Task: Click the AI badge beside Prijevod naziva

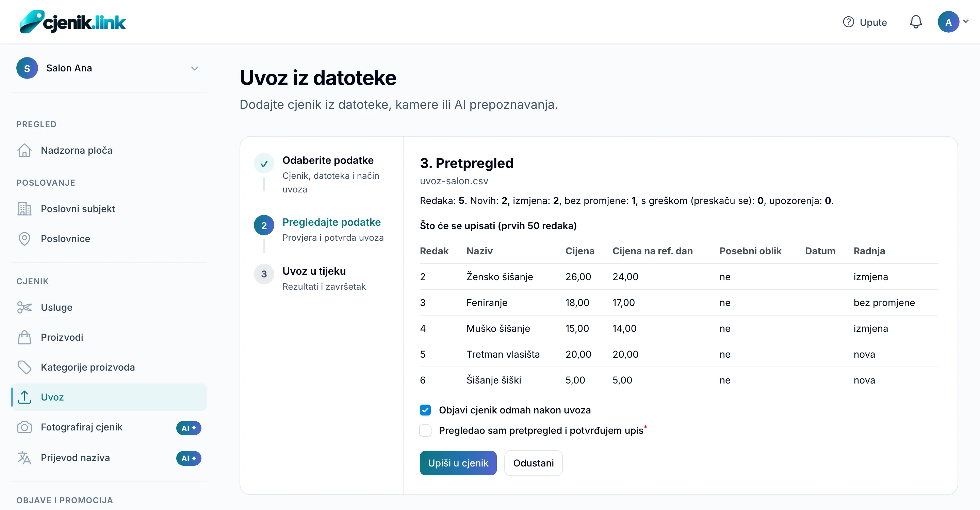Action: pos(189,458)
